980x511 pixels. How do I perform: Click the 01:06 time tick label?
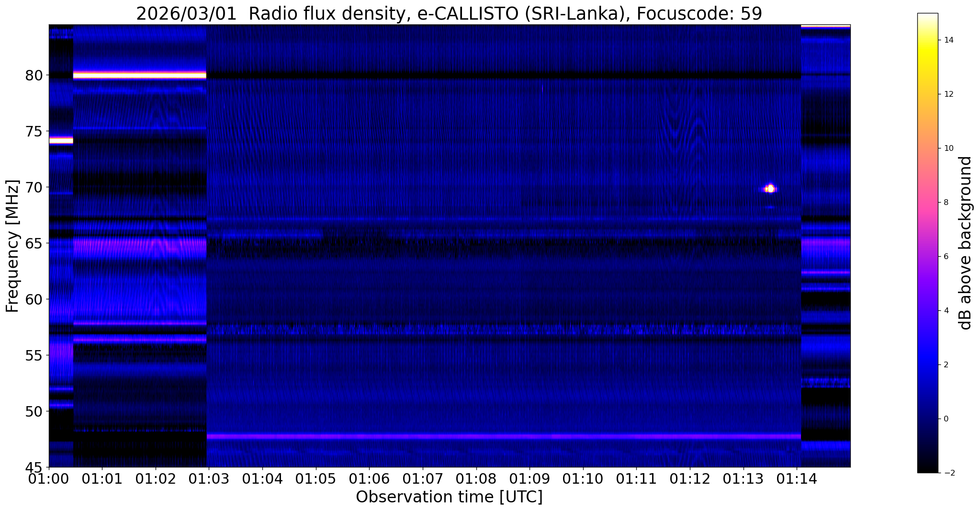point(369,478)
